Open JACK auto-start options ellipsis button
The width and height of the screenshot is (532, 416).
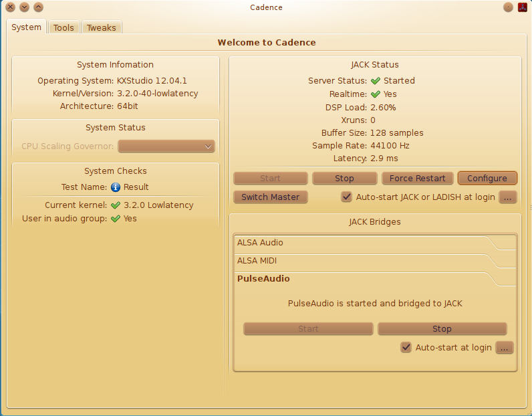pyautogui.click(x=507, y=197)
